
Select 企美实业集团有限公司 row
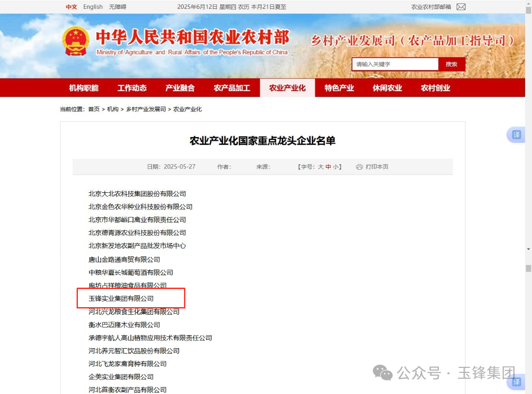coord(121,377)
